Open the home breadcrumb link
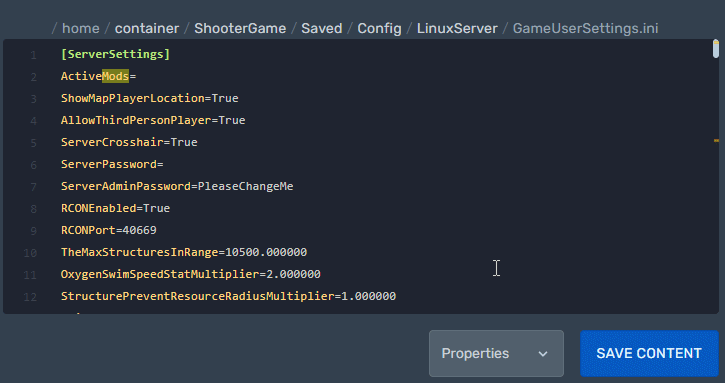The height and width of the screenshot is (383, 725). [x=80, y=28]
